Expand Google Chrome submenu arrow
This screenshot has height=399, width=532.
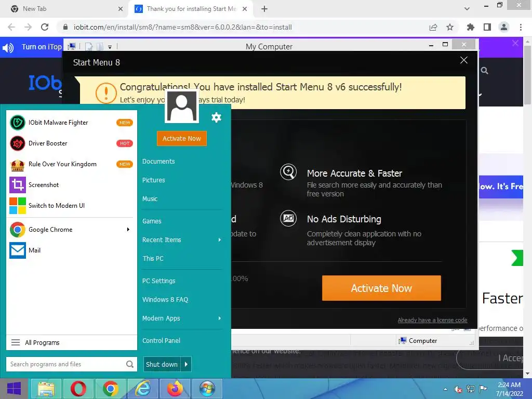(x=128, y=230)
